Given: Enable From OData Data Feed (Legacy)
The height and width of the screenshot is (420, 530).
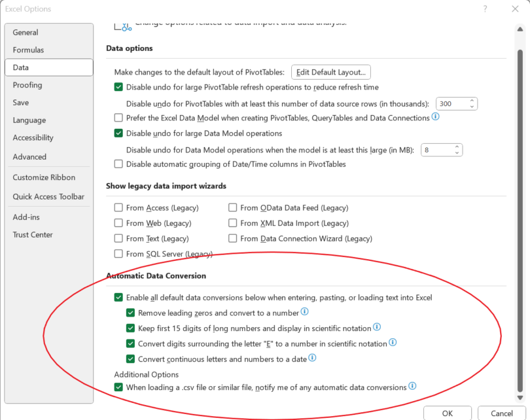Looking at the screenshot, I should [x=232, y=207].
